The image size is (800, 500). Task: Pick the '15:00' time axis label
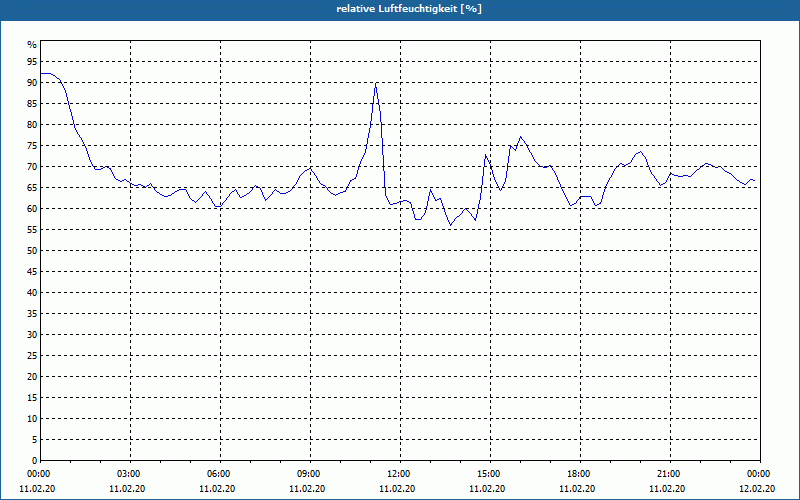tap(490, 474)
